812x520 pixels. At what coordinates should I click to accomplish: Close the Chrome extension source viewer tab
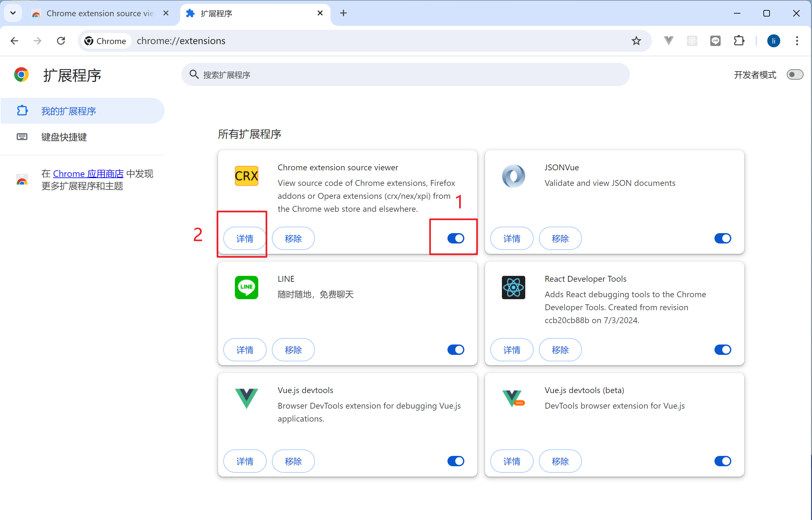tap(166, 13)
